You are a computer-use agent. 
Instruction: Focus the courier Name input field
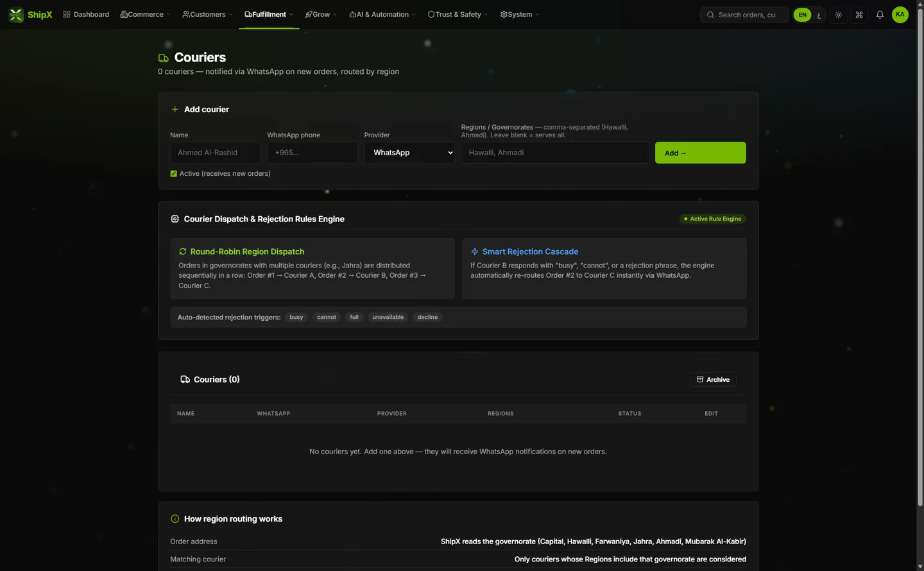point(216,153)
